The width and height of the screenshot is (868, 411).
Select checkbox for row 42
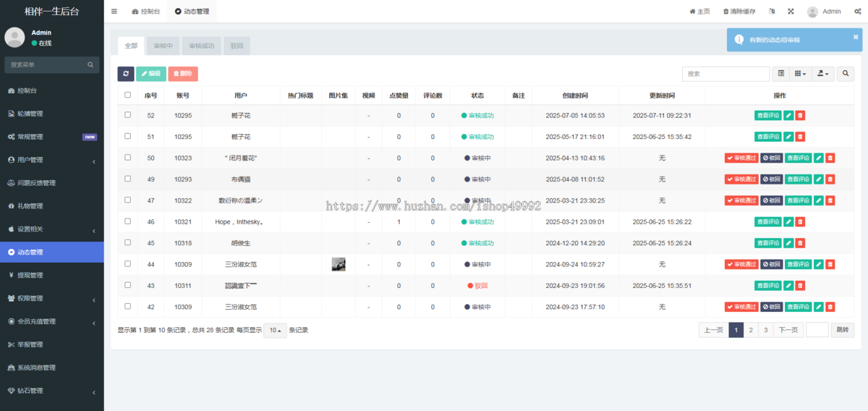[x=128, y=306]
